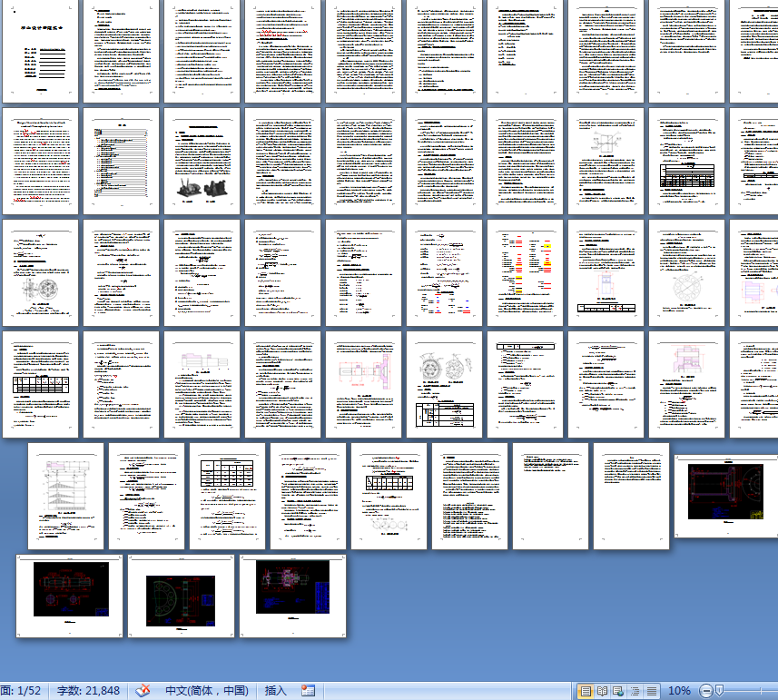Click the page with red shaft drawing
This screenshot has height=700, width=778.
pos(363,384)
